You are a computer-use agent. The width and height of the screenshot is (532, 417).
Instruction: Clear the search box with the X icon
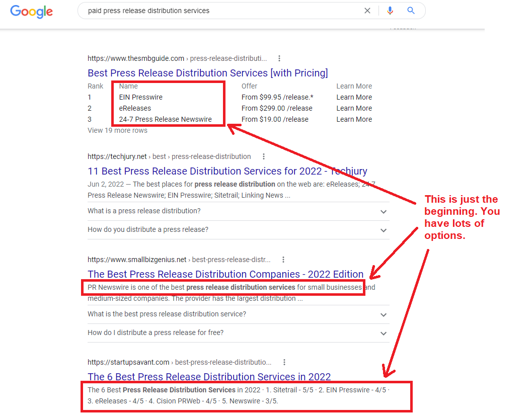pyautogui.click(x=367, y=11)
